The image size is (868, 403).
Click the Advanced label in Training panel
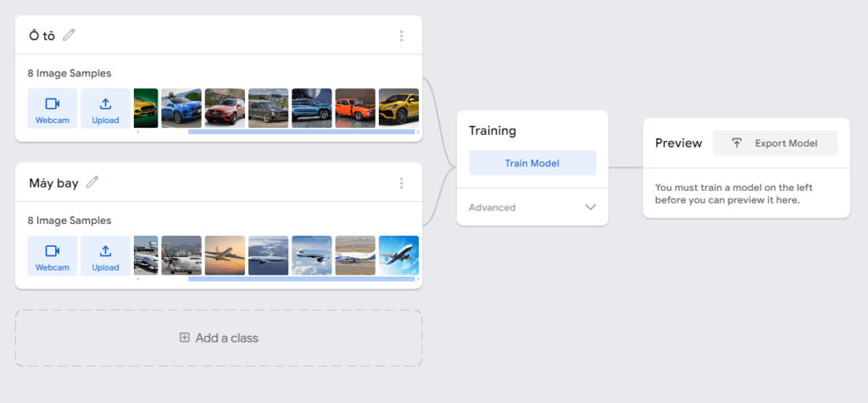[x=492, y=207]
